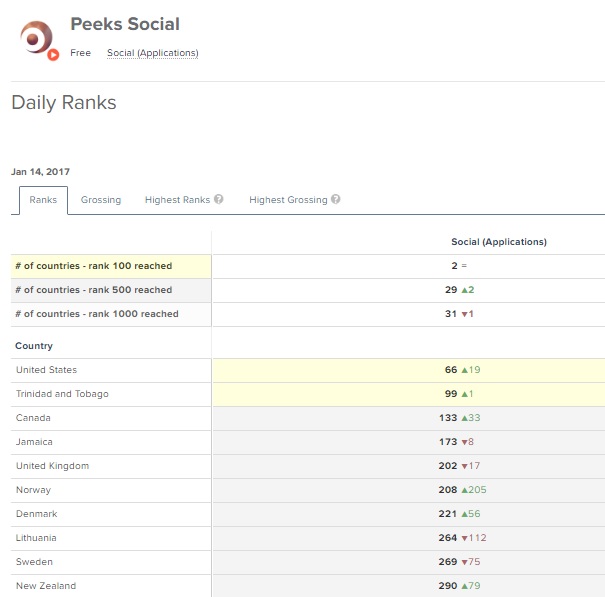Click Lithuania's rank change of 112
Screen dimensions: 605x597
474,538
